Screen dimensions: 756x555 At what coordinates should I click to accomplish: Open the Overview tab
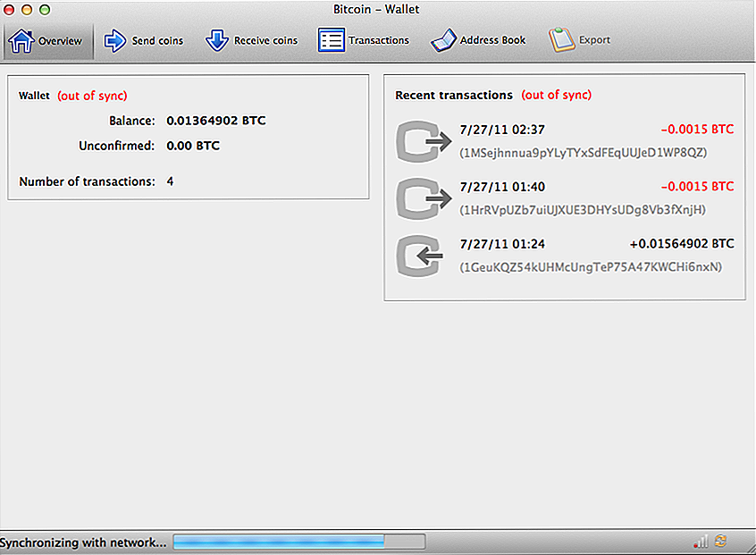click(48, 40)
